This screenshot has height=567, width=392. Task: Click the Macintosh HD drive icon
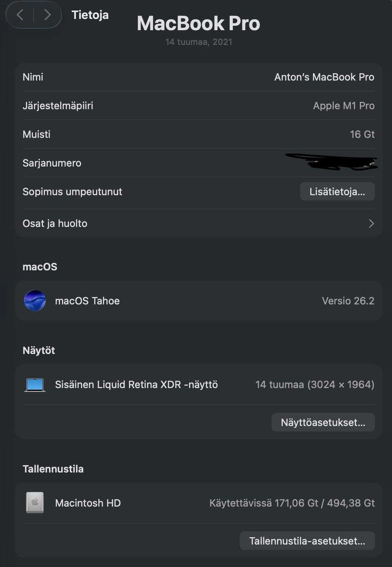pos(35,503)
